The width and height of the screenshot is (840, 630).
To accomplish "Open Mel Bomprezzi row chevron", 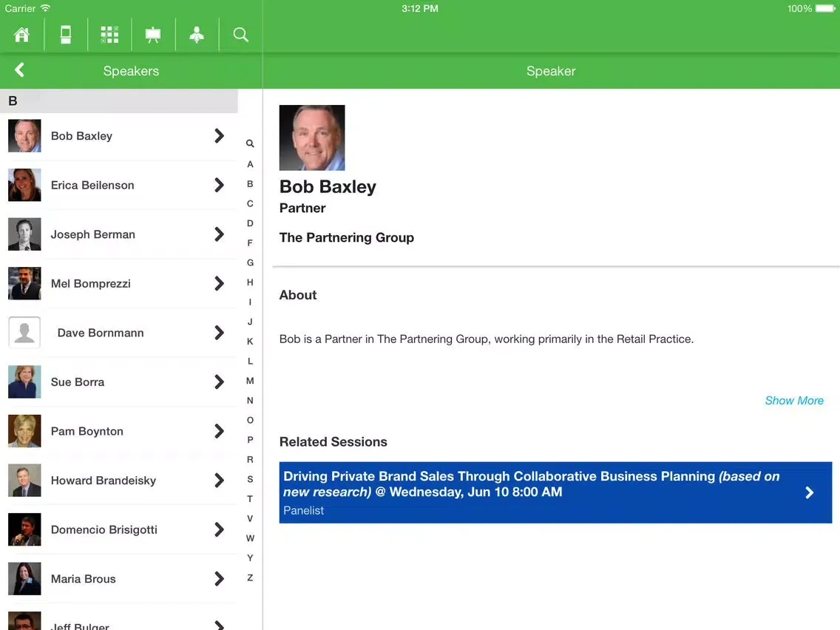I will [219, 283].
